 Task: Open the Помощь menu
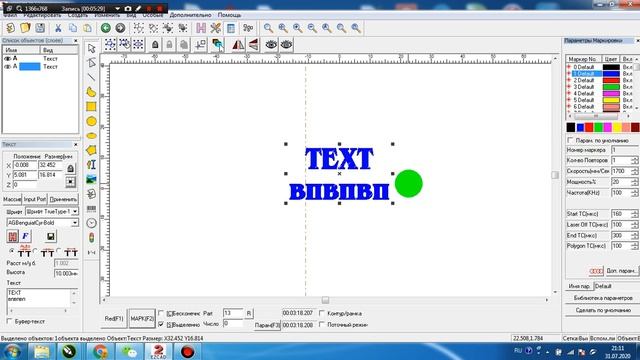pyautogui.click(x=229, y=15)
